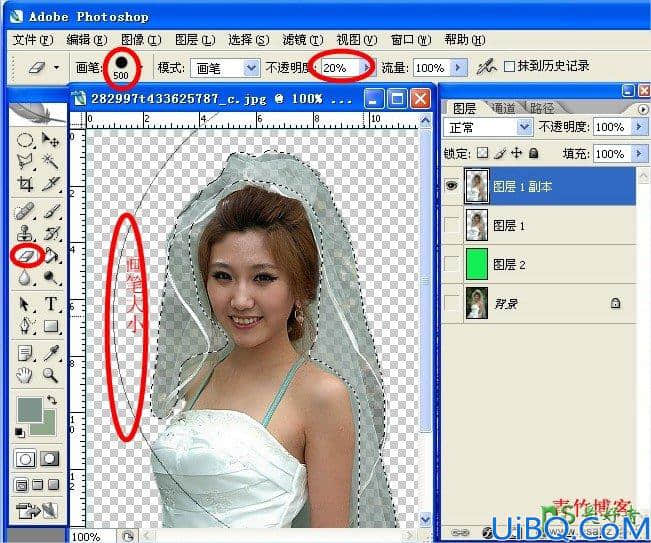This screenshot has height=543, width=651.
Task: Open the 文件 menu
Action: coord(33,40)
